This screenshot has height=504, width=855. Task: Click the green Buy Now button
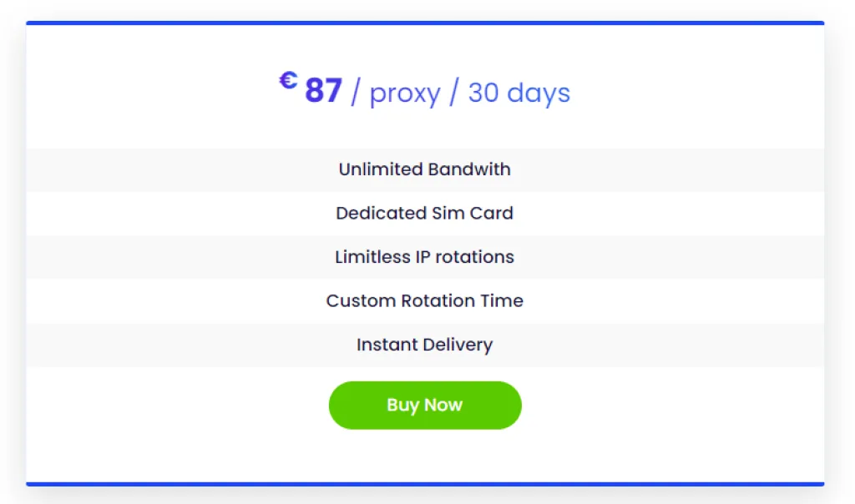tap(425, 406)
